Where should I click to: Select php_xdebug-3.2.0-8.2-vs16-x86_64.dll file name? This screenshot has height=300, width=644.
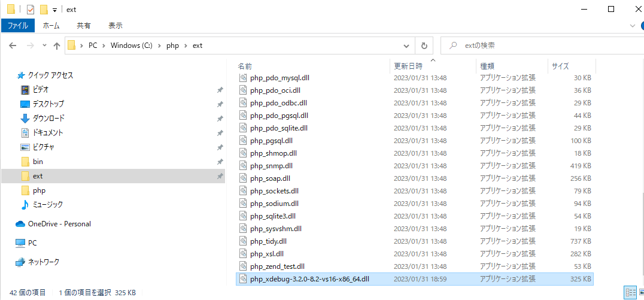point(309,279)
